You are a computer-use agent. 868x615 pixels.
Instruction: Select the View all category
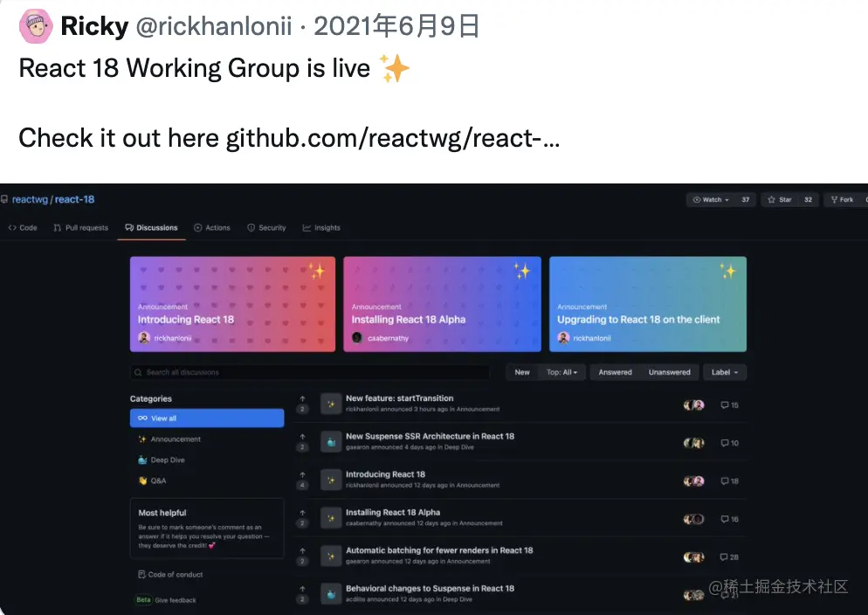pyautogui.click(x=207, y=418)
